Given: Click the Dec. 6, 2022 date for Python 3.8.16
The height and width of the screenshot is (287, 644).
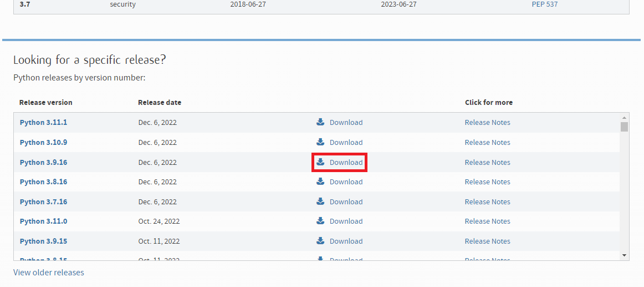Looking at the screenshot, I should coord(157,182).
